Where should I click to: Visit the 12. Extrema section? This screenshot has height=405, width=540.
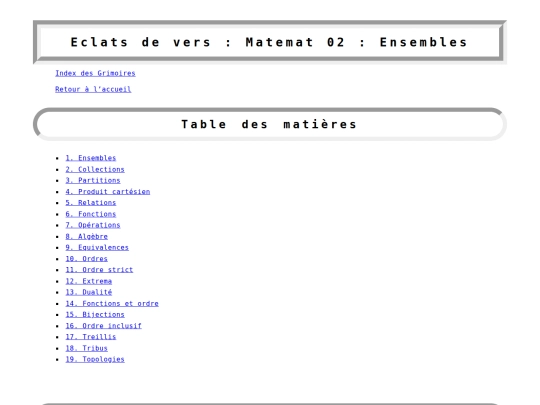[89, 281]
